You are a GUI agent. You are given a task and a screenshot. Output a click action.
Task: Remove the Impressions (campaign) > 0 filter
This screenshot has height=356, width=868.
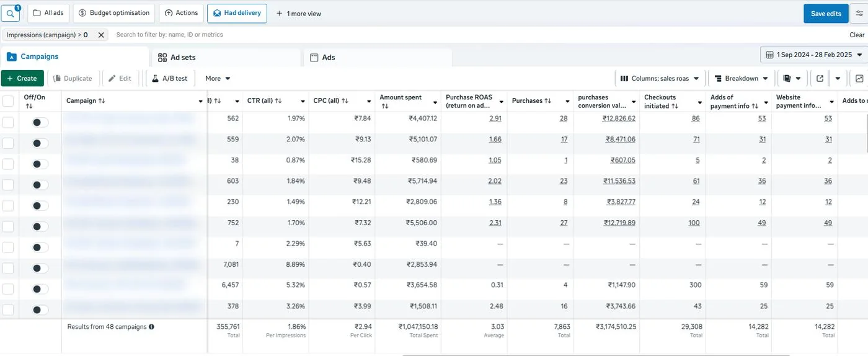click(x=101, y=35)
